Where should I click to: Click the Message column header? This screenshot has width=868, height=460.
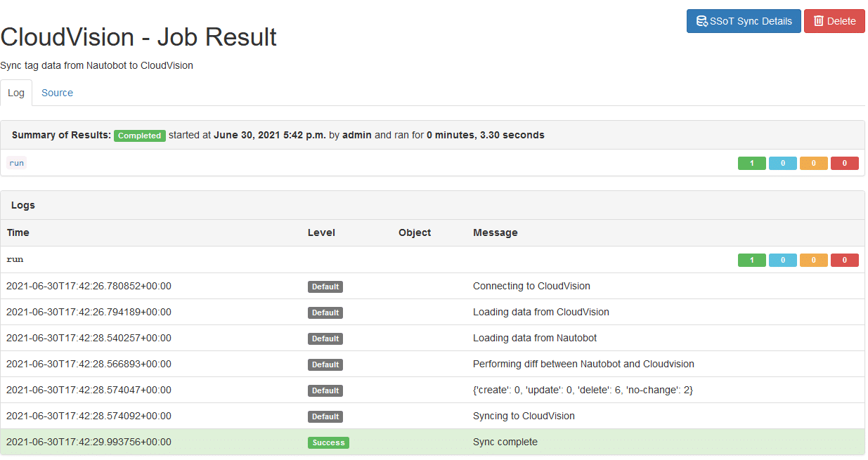495,232
